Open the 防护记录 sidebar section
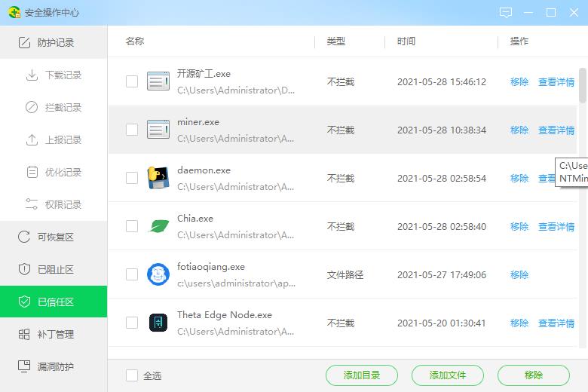588x392 pixels. (x=54, y=42)
